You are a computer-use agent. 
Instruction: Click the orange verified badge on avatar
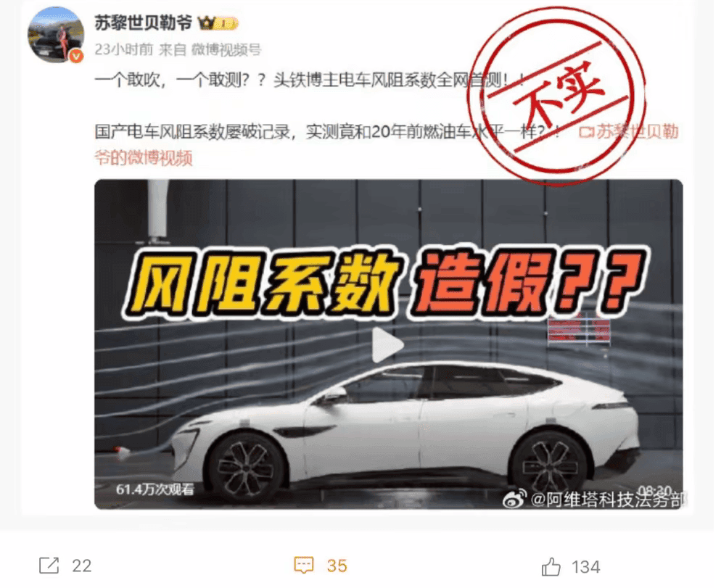[76, 56]
